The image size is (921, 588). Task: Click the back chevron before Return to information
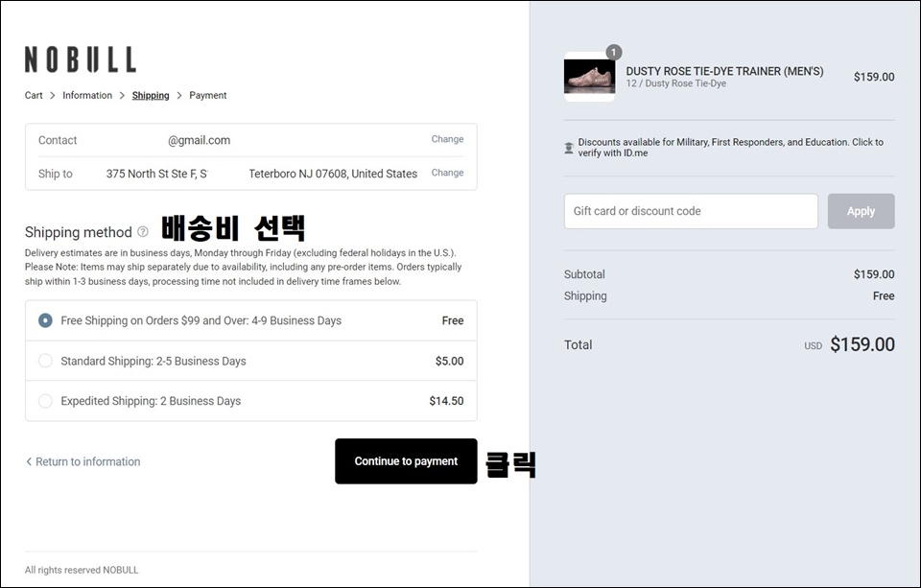click(29, 461)
